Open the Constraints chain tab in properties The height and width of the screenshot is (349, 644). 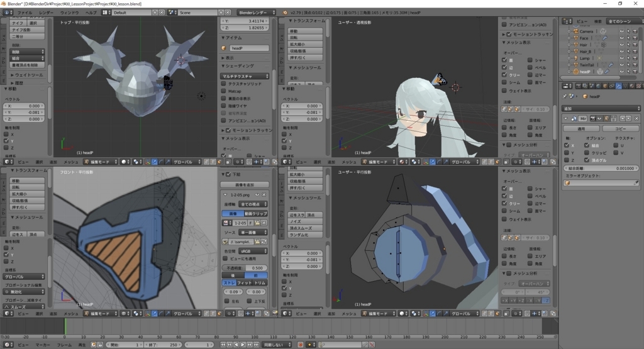(x=612, y=86)
